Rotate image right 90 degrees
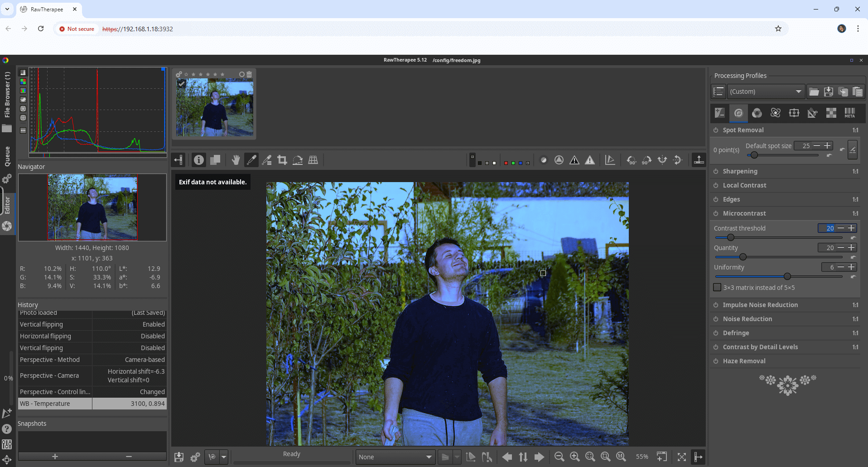This screenshot has width=868, height=467. pyautogui.click(x=646, y=160)
